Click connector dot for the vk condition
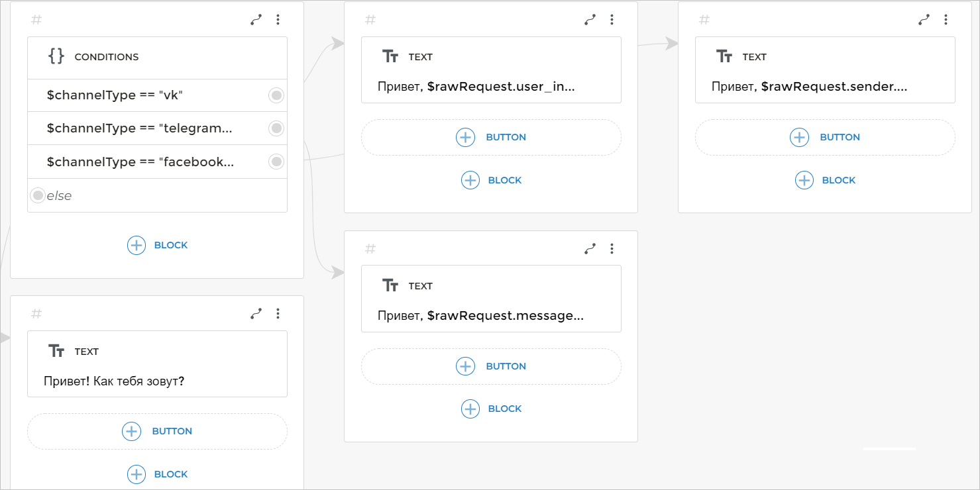 click(x=276, y=95)
